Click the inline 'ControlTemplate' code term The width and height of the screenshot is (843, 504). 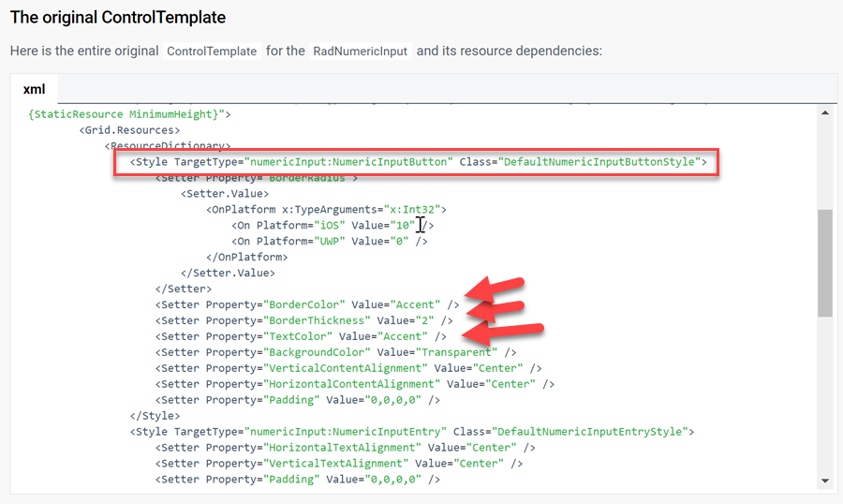tap(212, 52)
